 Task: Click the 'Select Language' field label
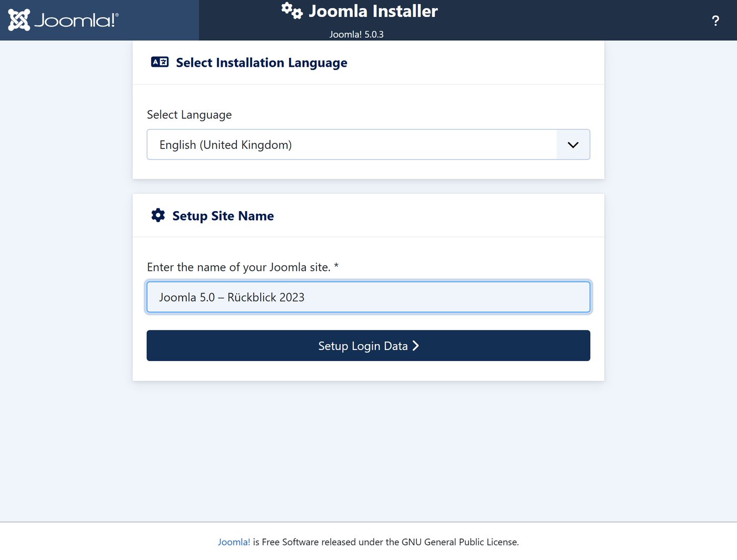point(190,115)
